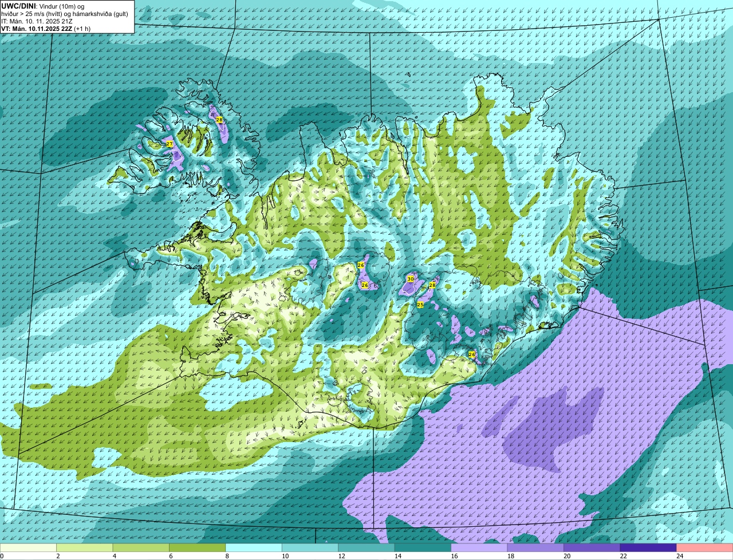733x560 pixels.
Task: Click the dark indigo 22–24 m/s legend swatch
Action: tap(648, 547)
